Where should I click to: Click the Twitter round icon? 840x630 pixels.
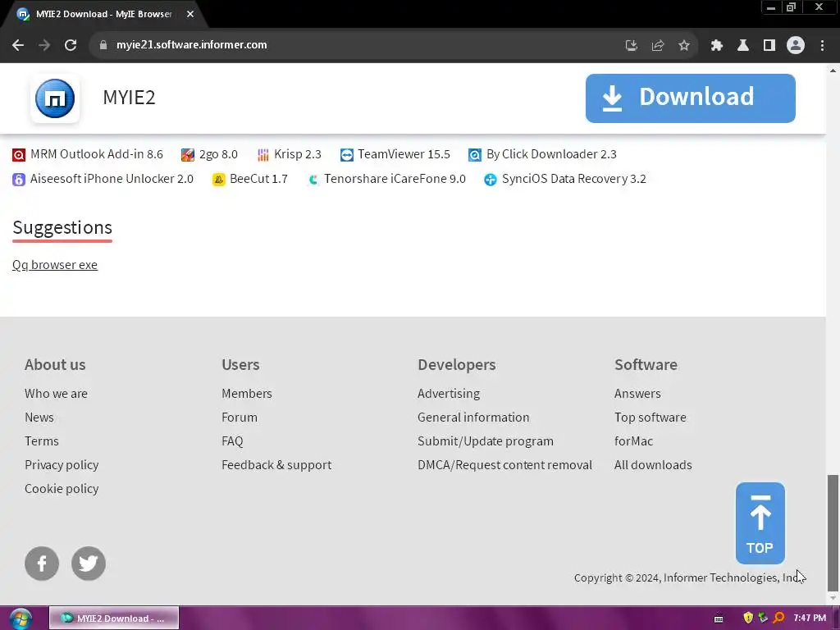[89, 564]
